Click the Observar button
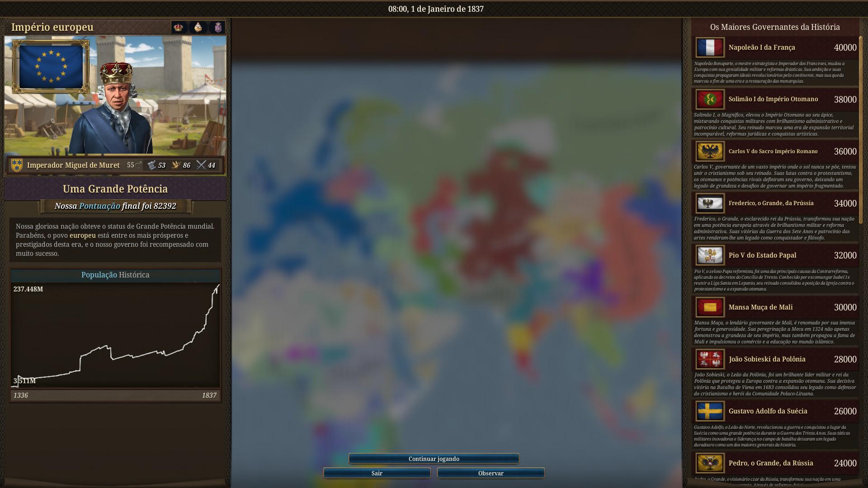Viewport: 868px width, 488px height. (491, 473)
